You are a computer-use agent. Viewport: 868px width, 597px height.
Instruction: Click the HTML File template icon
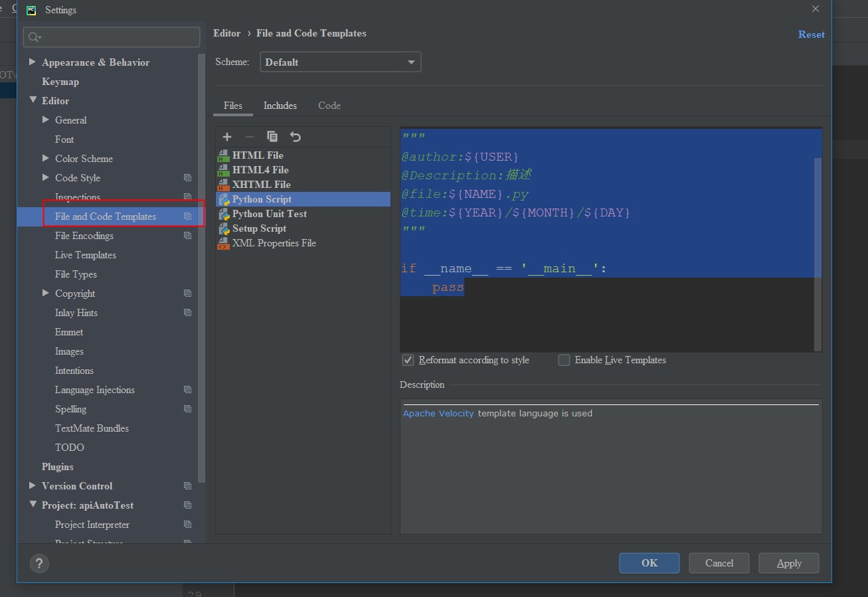click(x=223, y=155)
